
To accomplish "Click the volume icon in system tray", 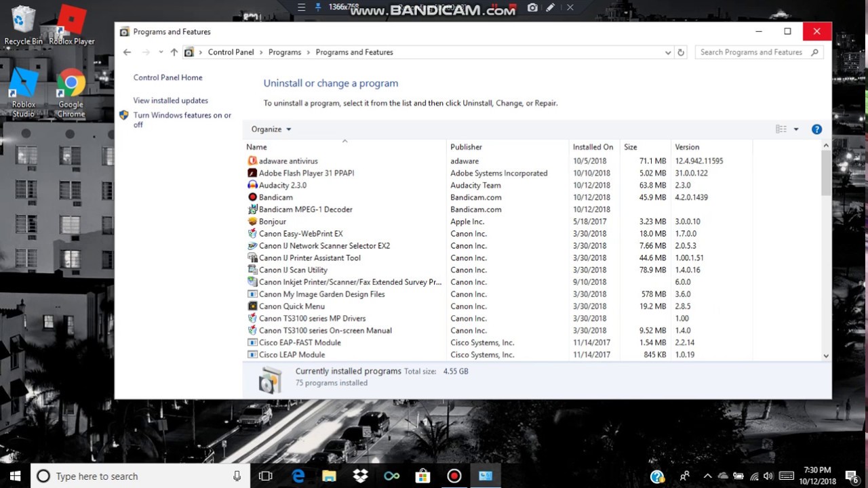I will [769, 476].
